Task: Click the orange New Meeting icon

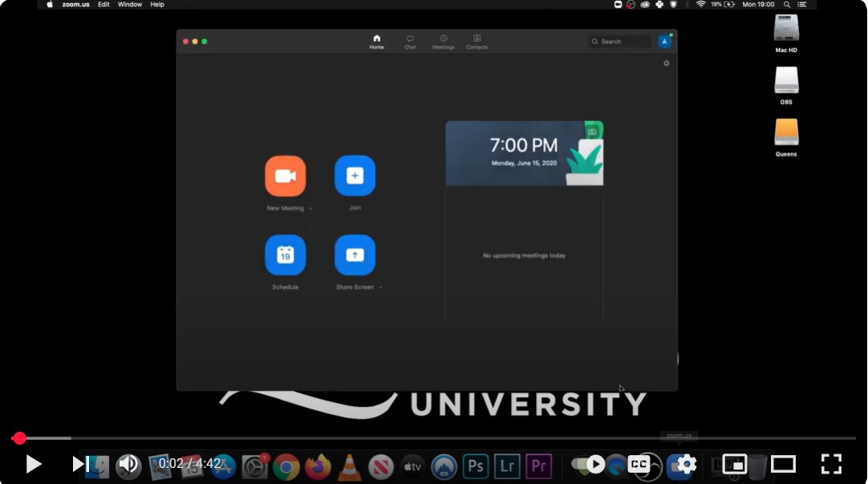Action: coord(285,176)
